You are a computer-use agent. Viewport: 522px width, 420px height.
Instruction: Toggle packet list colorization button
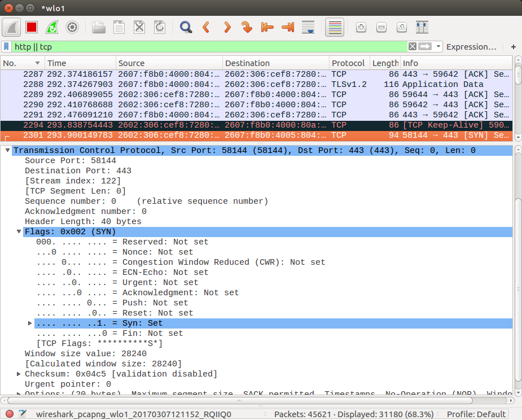tap(335, 27)
